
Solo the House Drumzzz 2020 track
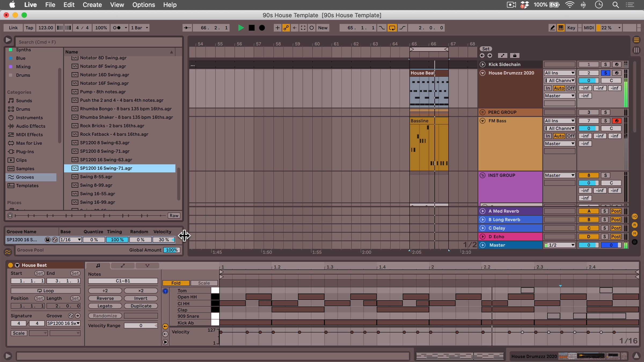[605, 73]
